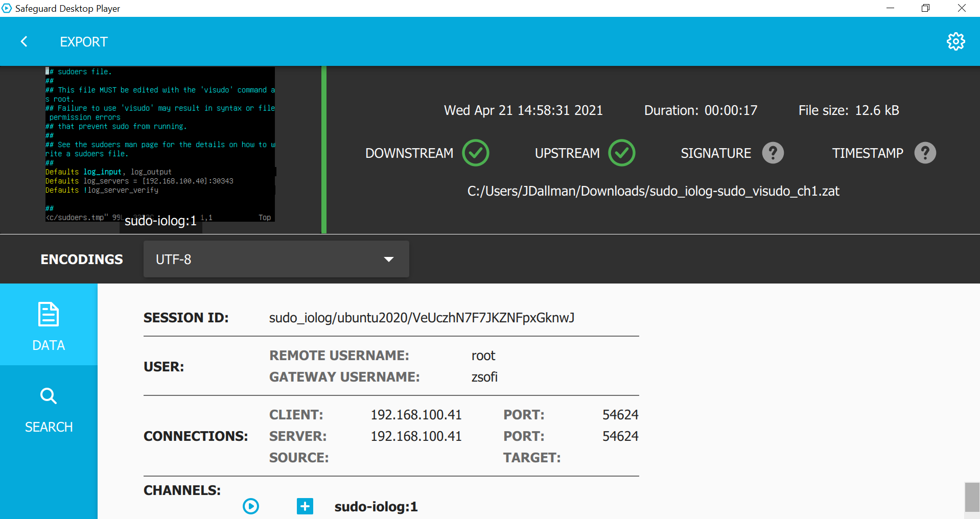Click the file path ending sudo_visudo_ch1.zat

pos(653,191)
